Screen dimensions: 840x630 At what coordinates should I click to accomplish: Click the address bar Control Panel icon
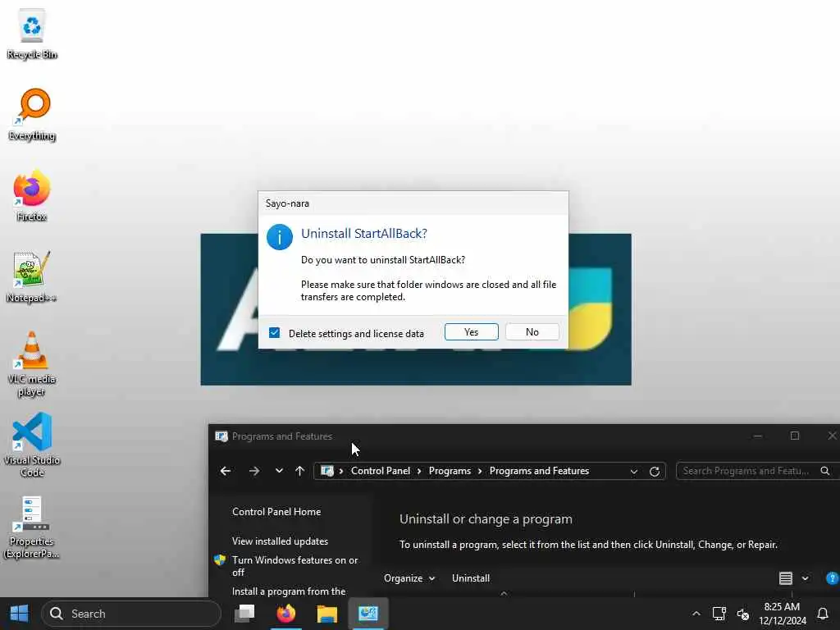click(326, 471)
